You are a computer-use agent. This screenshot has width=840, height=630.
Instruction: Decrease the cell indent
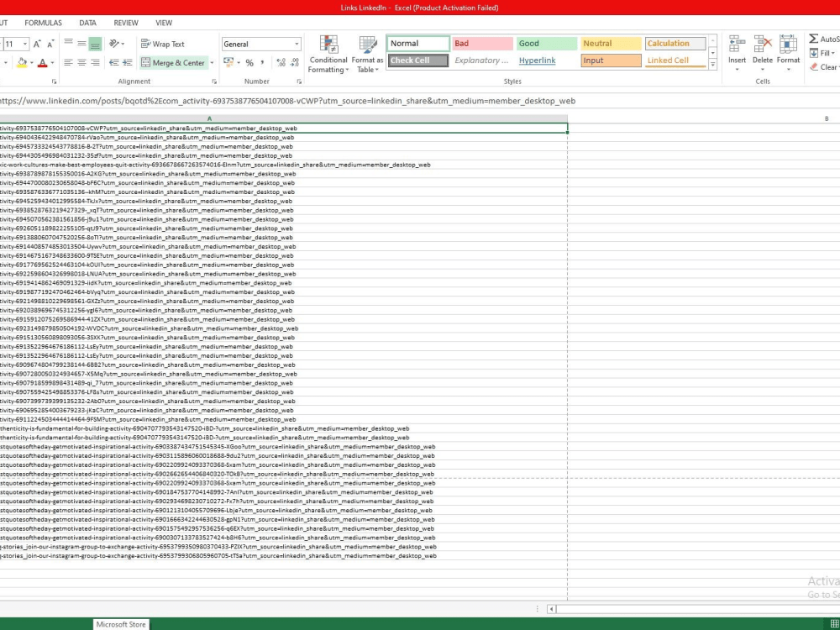(x=114, y=63)
